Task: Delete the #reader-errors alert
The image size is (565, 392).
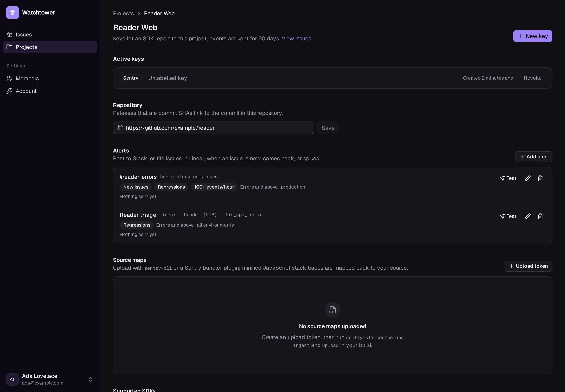Action: (x=540, y=179)
